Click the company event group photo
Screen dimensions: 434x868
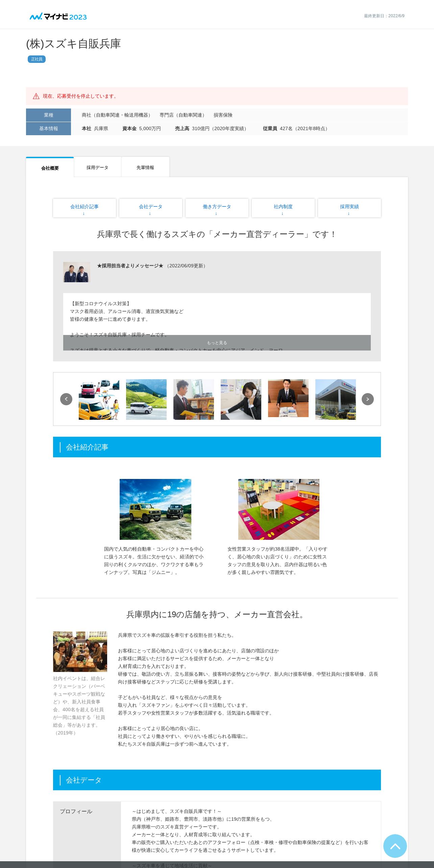pyautogui.click(x=80, y=652)
